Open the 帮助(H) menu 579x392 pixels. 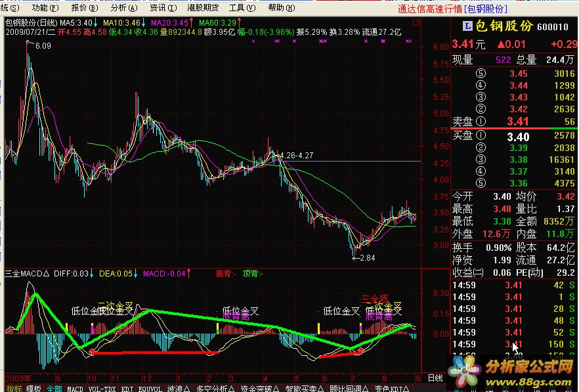282,7
